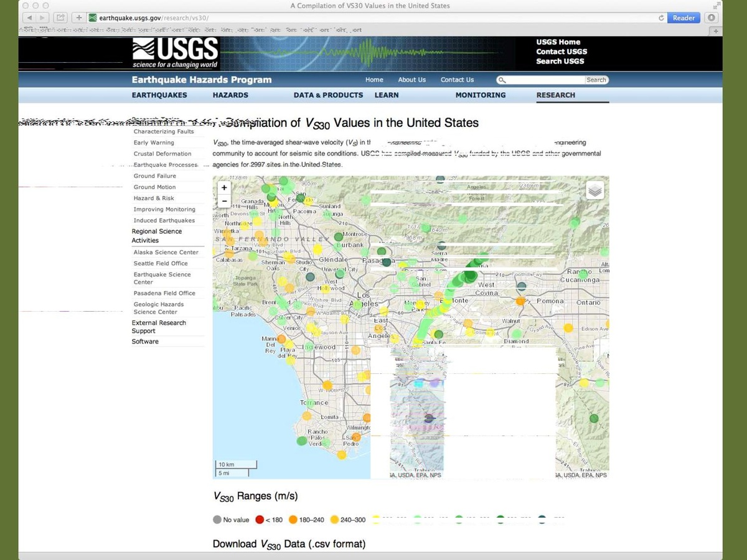747x560 pixels.
Task: Zoom in on the map with plus button
Action: tap(224, 188)
